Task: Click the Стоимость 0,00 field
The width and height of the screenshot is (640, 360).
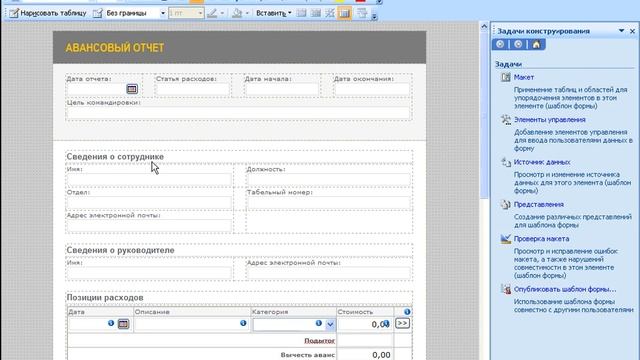Action: (364, 324)
